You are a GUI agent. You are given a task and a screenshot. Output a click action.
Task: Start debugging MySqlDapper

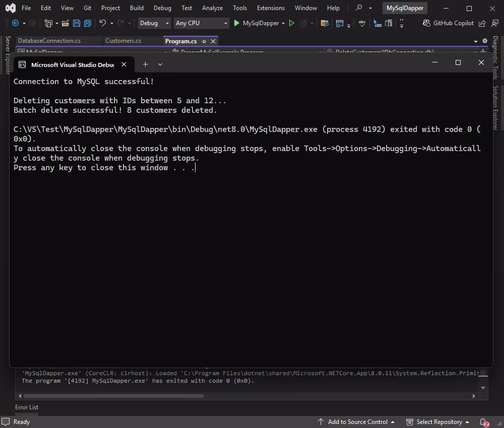point(236,23)
